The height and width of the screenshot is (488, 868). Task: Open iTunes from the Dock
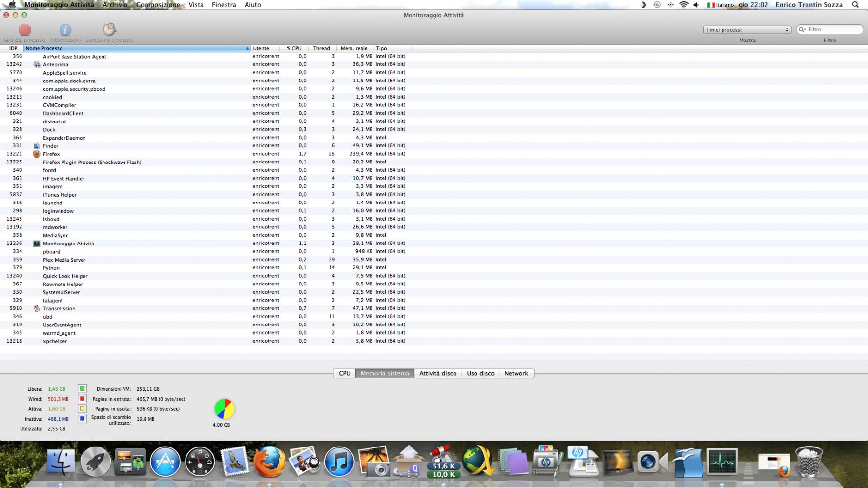[339, 462]
